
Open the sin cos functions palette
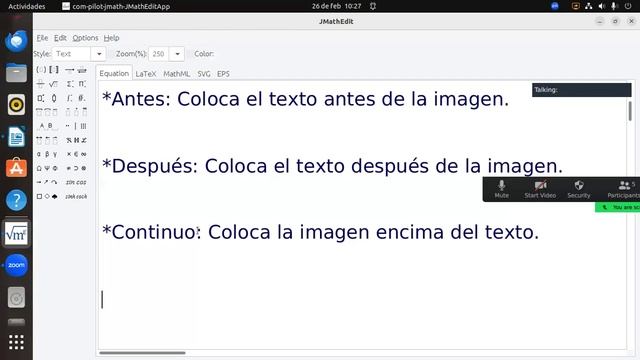pos(76,182)
